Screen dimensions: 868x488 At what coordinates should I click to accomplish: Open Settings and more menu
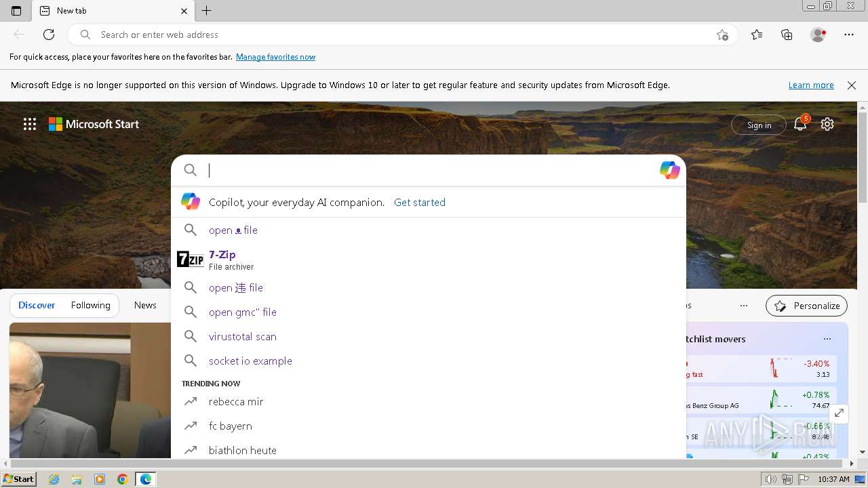click(849, 35)
